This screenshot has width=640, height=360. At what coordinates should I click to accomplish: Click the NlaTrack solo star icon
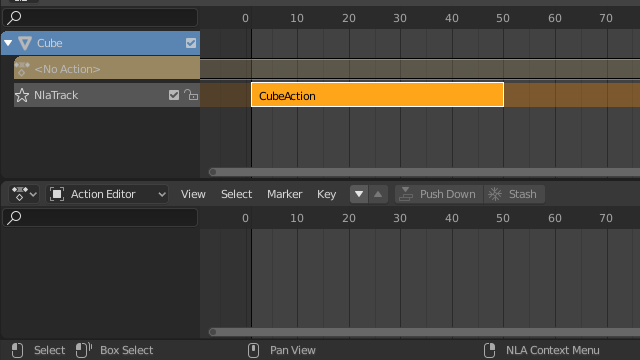click(22, 95)
